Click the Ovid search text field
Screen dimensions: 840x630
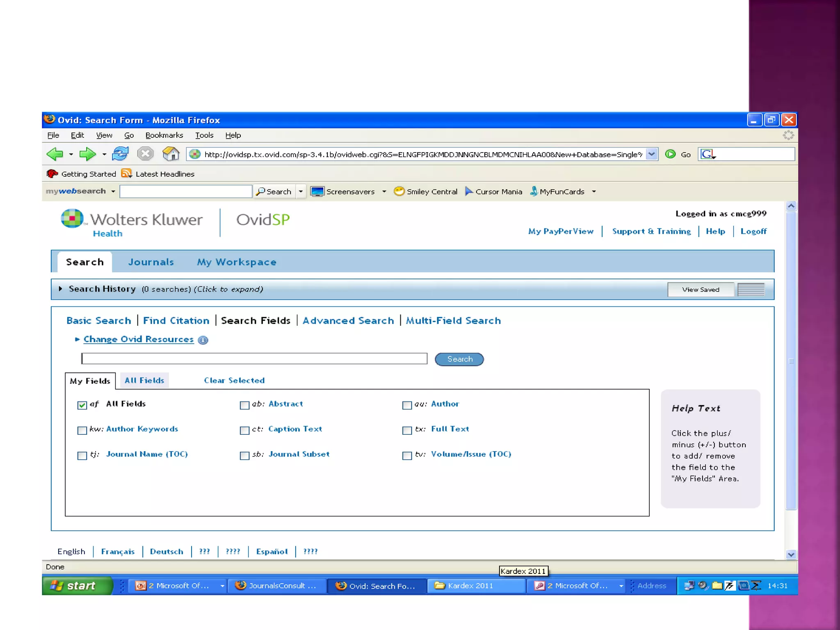click(254, 359)
